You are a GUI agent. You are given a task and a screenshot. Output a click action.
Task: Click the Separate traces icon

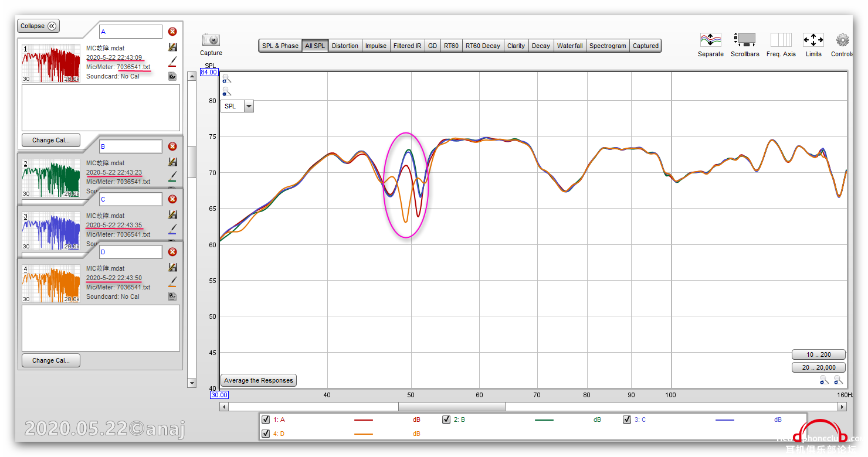pyautogui.click(x=710, y=40)
